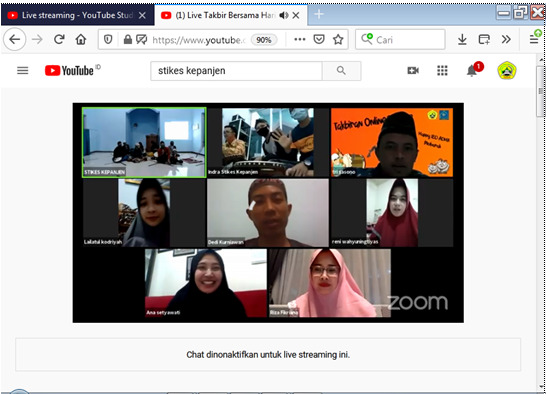
Task: Go back to the previous page
Action: pos(15,39)
